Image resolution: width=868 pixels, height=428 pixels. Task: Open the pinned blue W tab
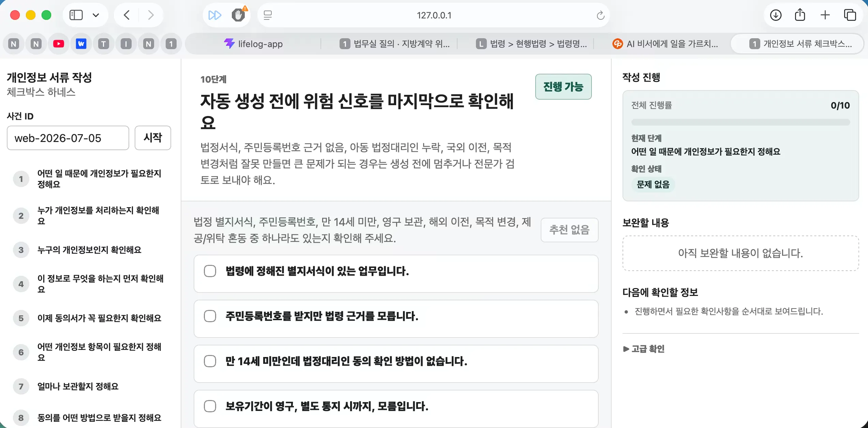pos(81,44)
